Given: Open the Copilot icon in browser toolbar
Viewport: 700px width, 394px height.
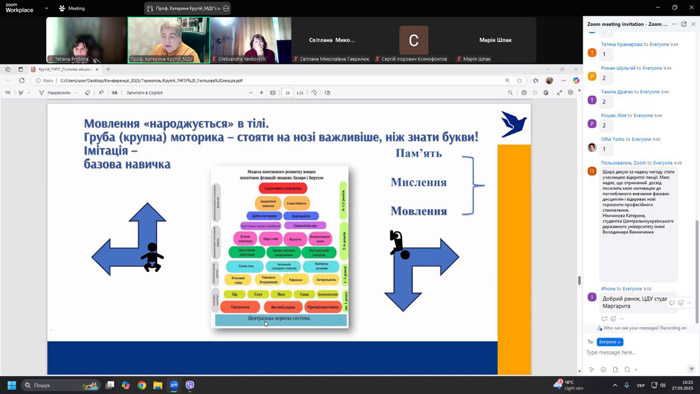Looking at the screenshot, I should [x=576, y=80].
